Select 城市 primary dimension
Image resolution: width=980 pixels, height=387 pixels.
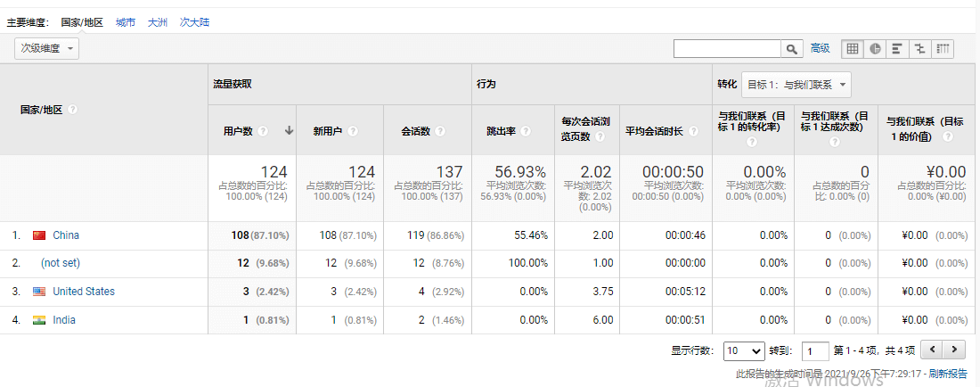tap(125, 22)
